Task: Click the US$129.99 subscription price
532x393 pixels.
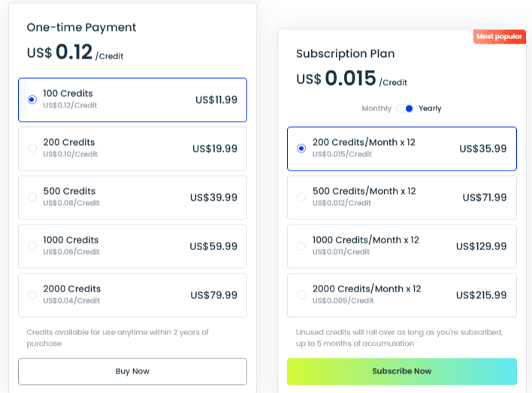Action: click(481, 246)
